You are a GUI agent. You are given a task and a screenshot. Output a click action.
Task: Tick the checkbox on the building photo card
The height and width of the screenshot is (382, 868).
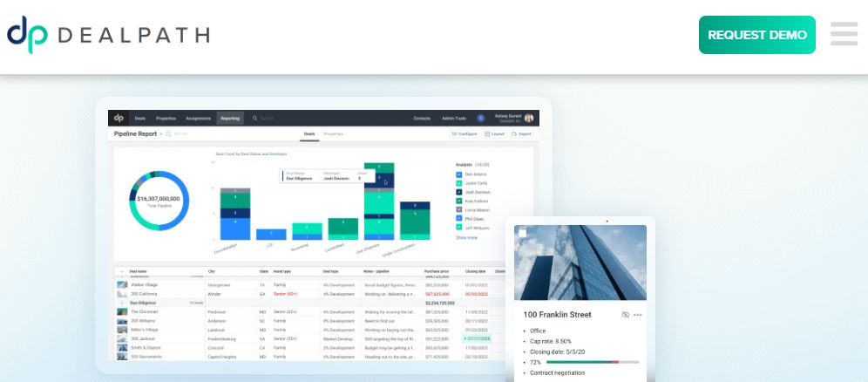[x=523, y=233]
